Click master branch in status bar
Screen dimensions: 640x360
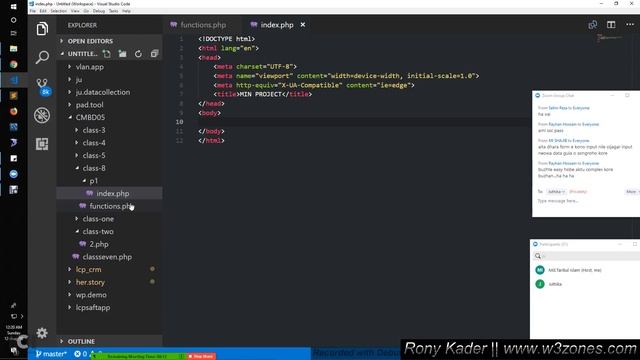click(x=51, y=354)
